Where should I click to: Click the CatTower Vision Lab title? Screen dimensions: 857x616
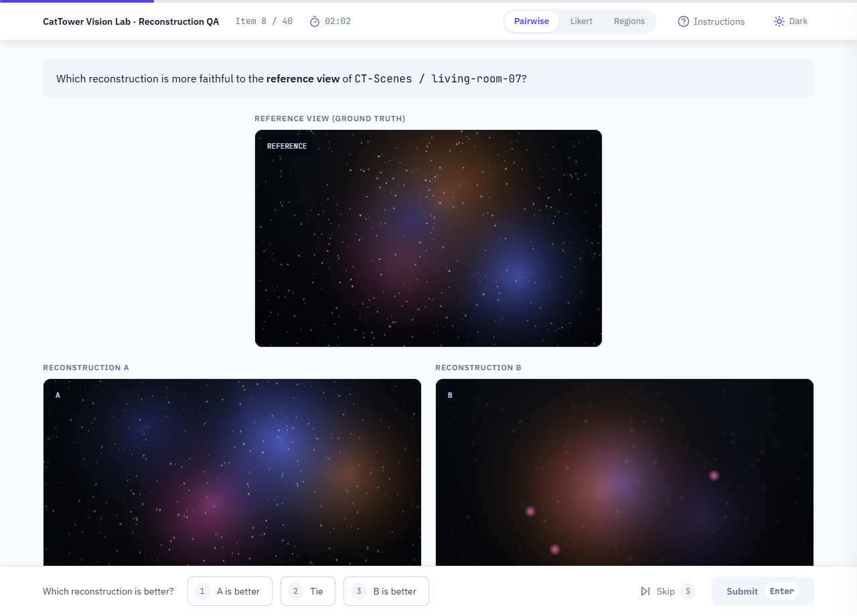[131, 21]
